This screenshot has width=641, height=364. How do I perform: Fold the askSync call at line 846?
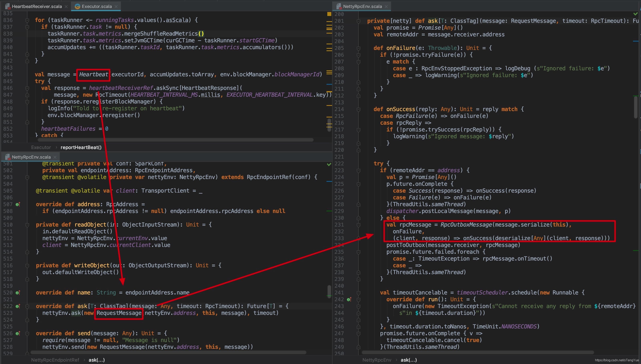(27, 88)
